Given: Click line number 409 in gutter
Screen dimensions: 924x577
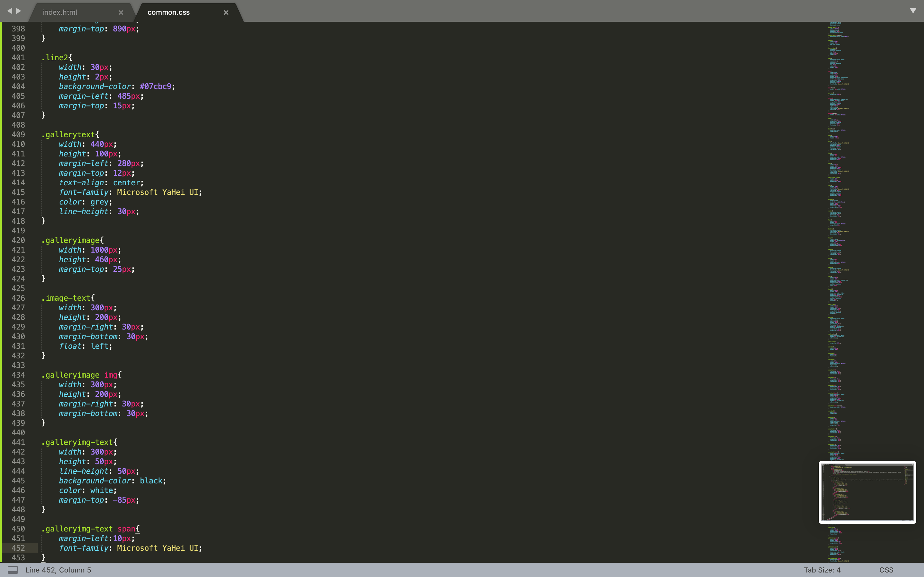Looking at the screenshot, I should (x=18, y=134).
